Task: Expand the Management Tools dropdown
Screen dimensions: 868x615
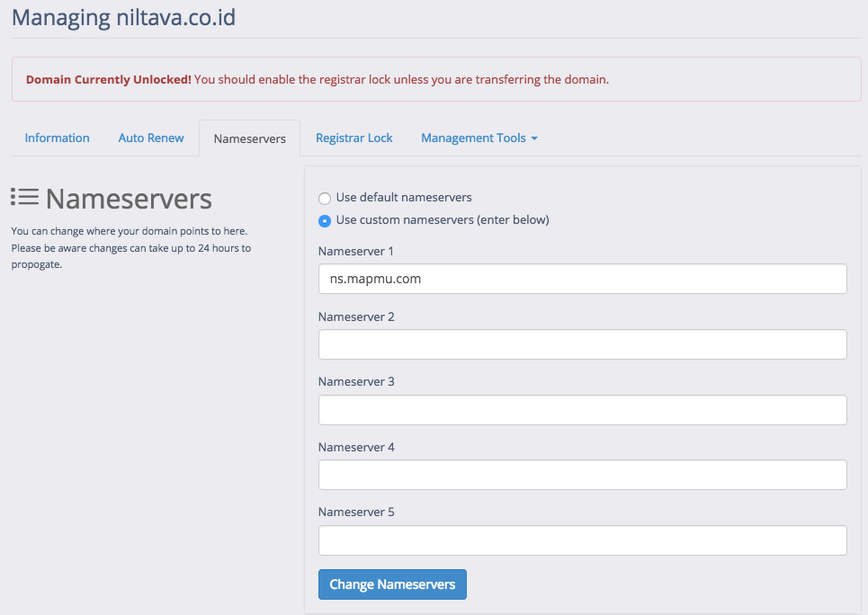Action: (479, 138)
